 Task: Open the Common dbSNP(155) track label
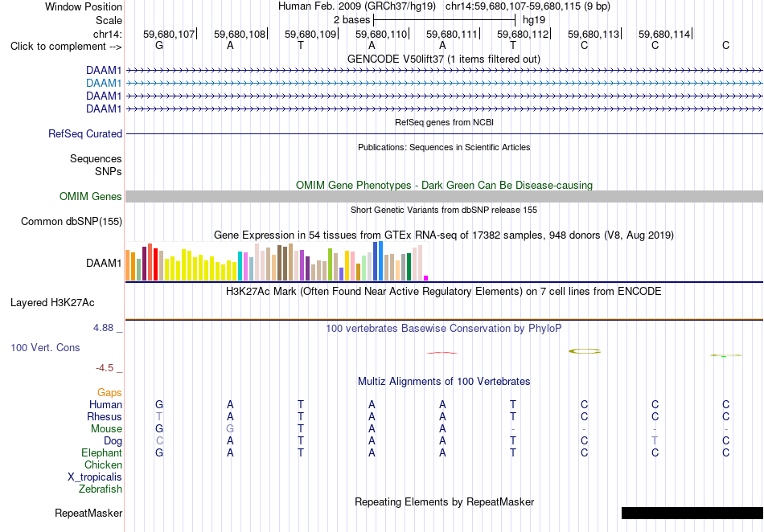point(72,222)
